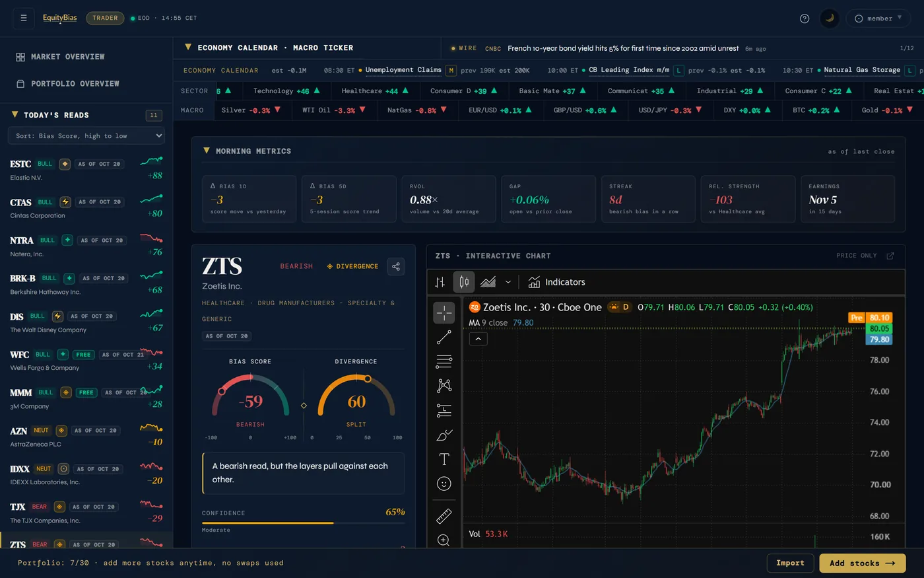Select the area chart style icon

pos(488,282)
